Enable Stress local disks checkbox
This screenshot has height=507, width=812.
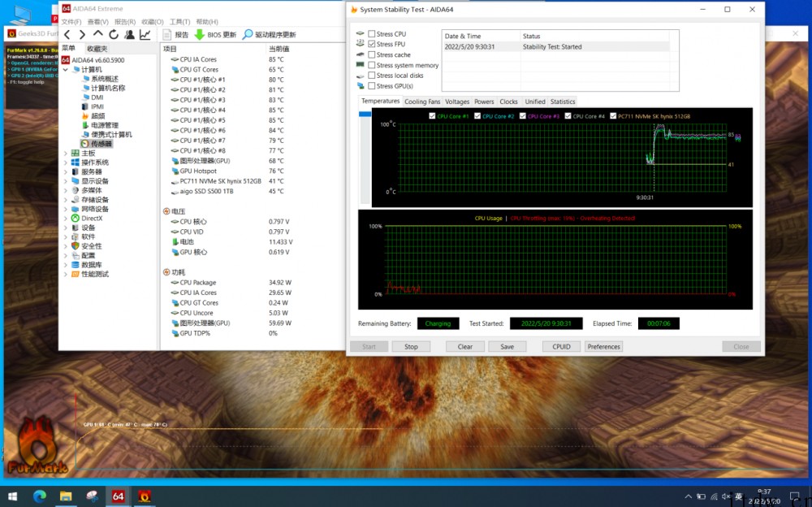click(371, 76)
